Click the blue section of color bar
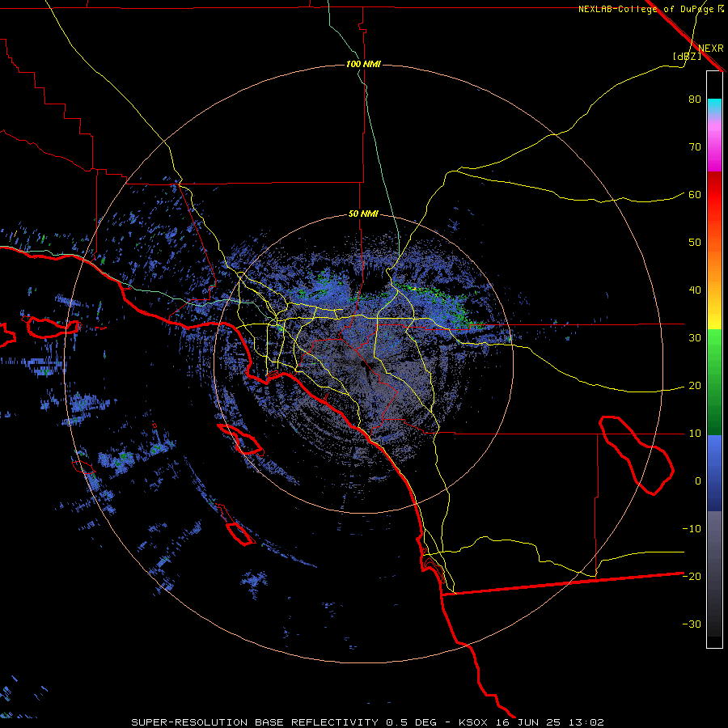This screenshot has width=728, height=728. (714, 472)
